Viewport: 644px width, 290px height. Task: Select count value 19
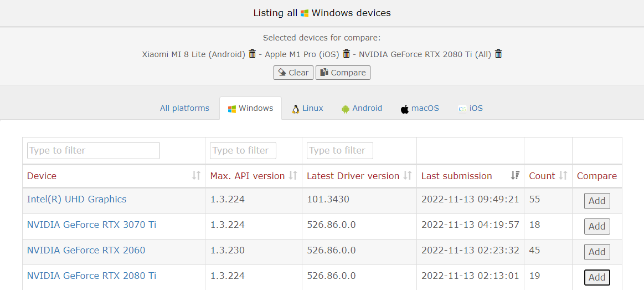click(535, 276)
